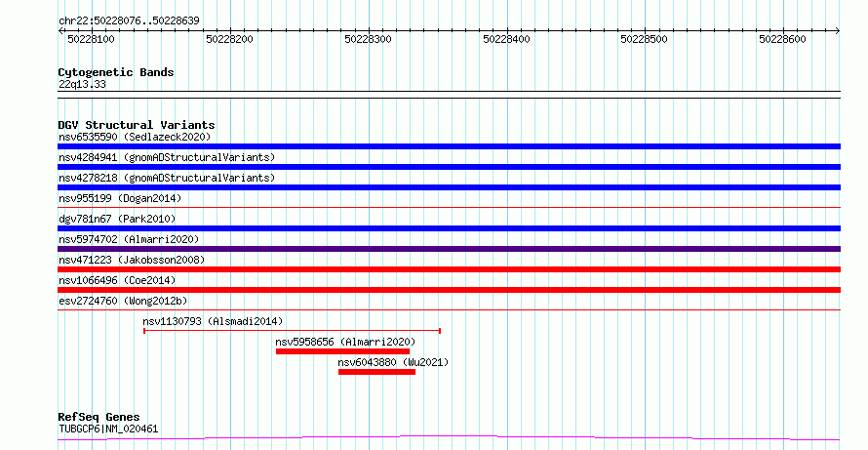Click the Cytogenetic Bands track title
868x450 pixels.
coord(116,72)
